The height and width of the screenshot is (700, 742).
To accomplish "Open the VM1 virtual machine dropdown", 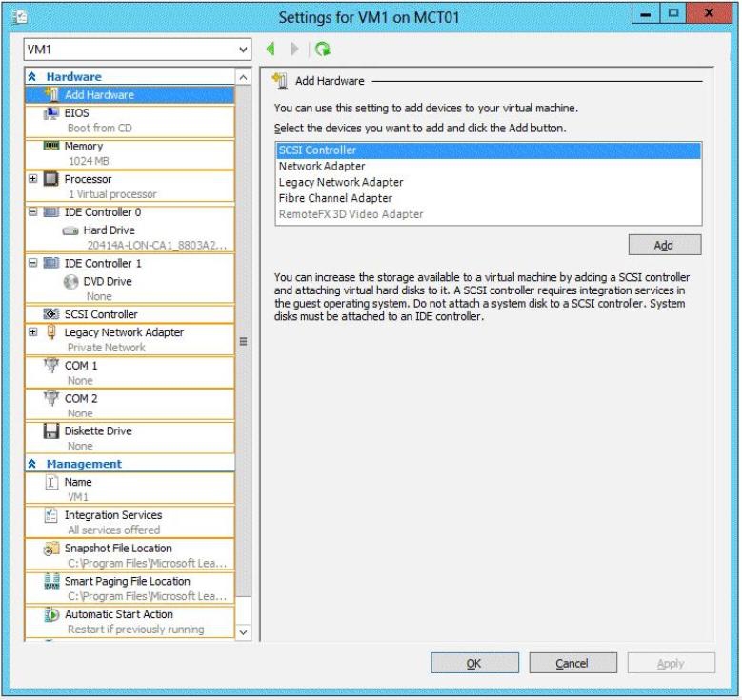I will click(243, 50).
